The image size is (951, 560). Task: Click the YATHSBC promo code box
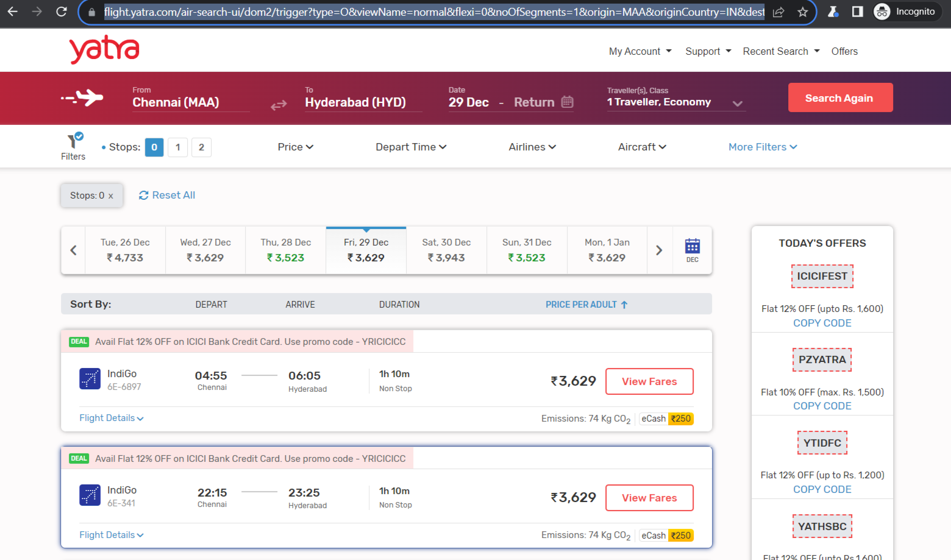822,526
